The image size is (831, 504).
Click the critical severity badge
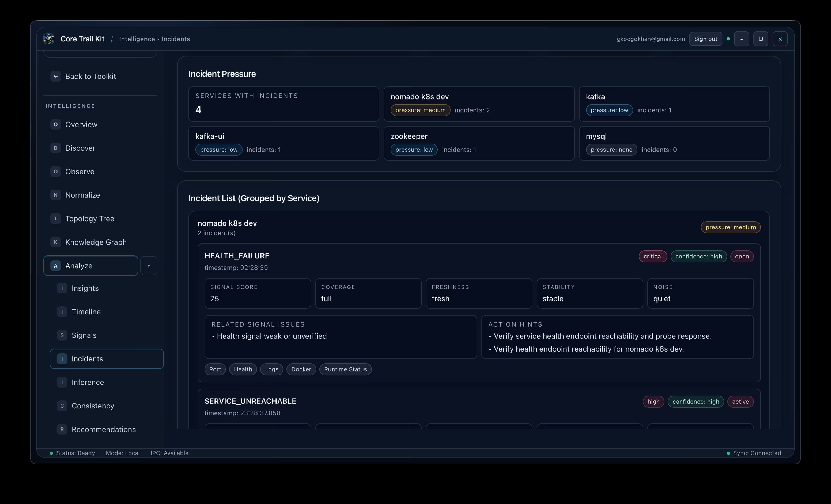click(653, 256)
